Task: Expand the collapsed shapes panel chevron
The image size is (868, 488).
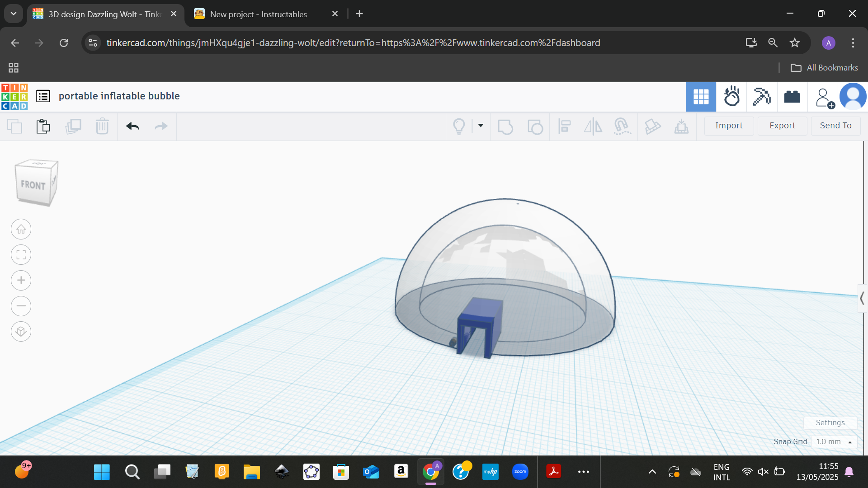Action: (x=862, y=298)
